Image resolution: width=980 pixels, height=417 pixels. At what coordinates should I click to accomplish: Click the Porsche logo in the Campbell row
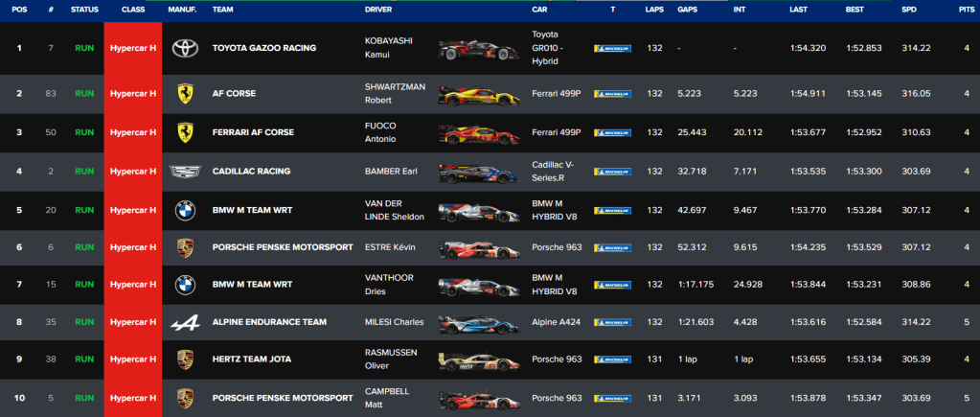[x=185, y=398]
